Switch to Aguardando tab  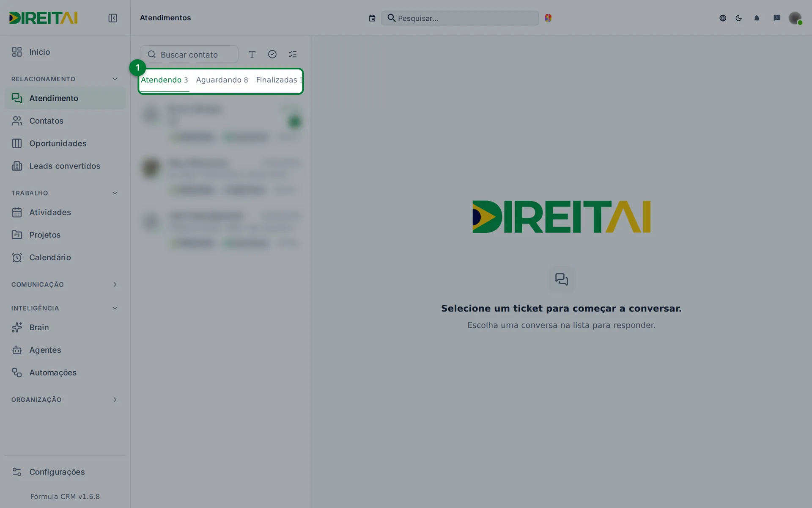[222, 80]
